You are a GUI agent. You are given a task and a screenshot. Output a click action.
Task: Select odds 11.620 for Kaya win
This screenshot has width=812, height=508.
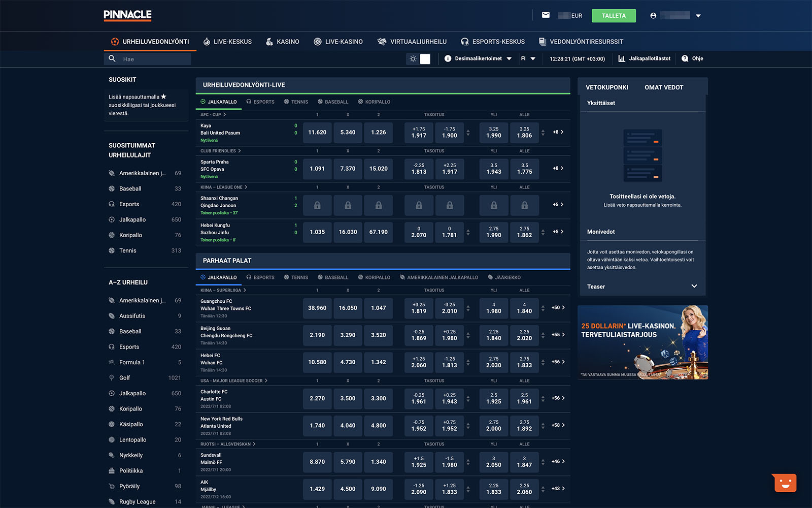(317, 133)
